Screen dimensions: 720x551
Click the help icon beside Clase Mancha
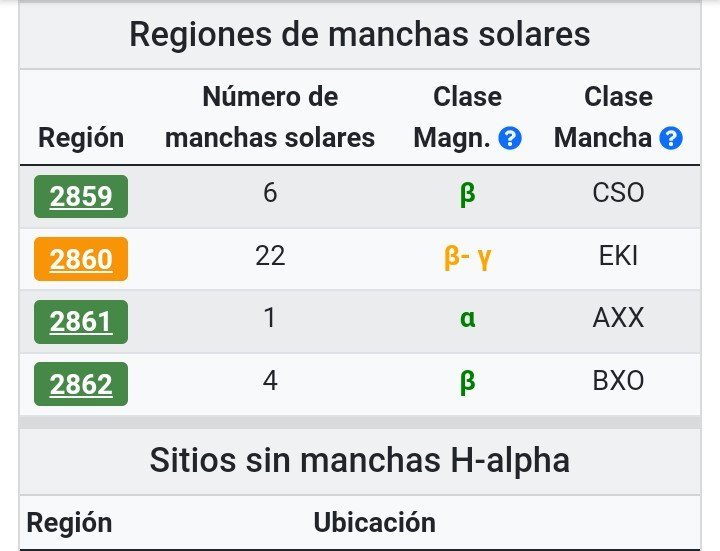(x=672, y=139)
